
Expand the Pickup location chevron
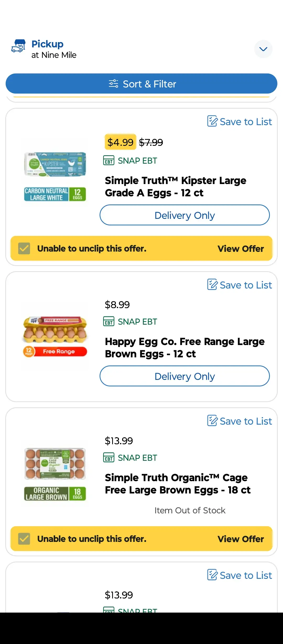[x=263, y=49]
